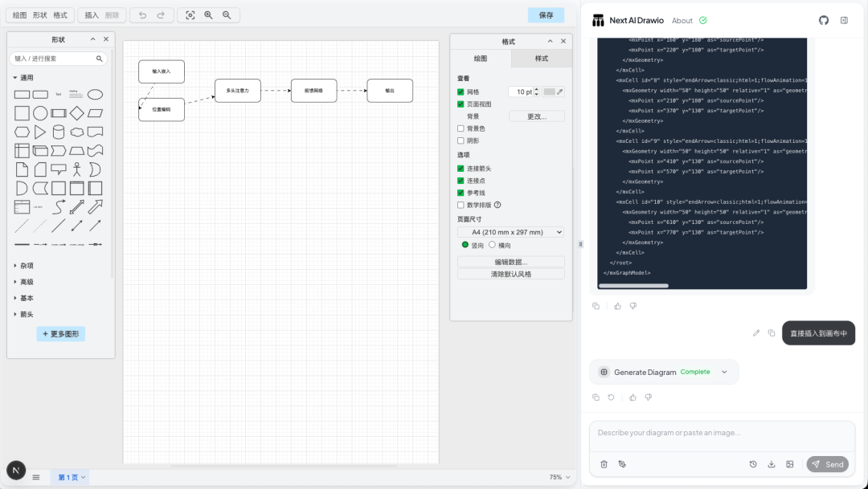The height and width of the screenshot is (489, 868).
Task: Select the 绘图 tab in format panel
Action: 481,58
